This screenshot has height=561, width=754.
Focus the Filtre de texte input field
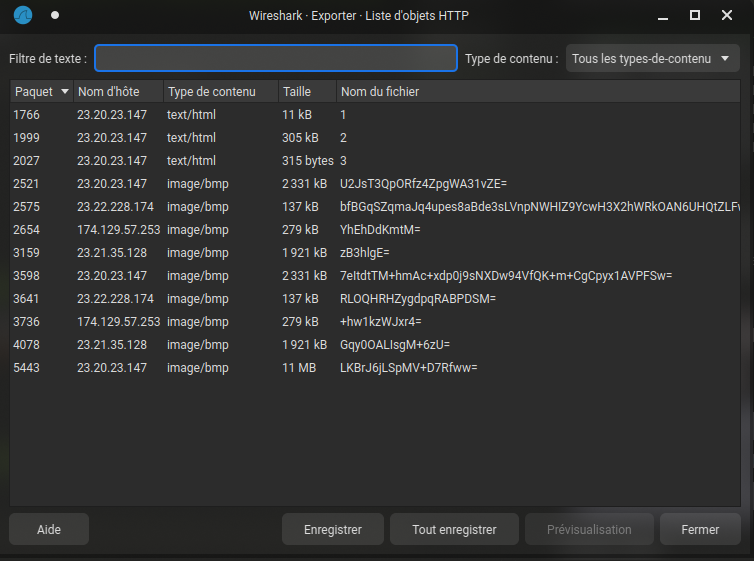(x=276, y=58)
